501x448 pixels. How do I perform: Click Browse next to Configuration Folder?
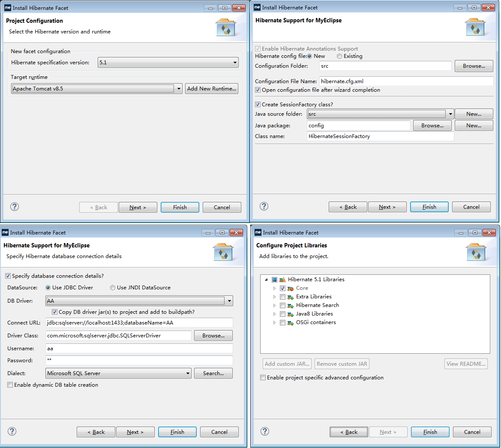pyautogui.click(x=474, y=66)
